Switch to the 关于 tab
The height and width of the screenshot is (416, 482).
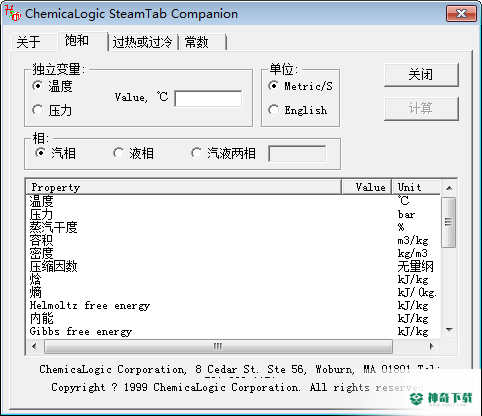29,42
